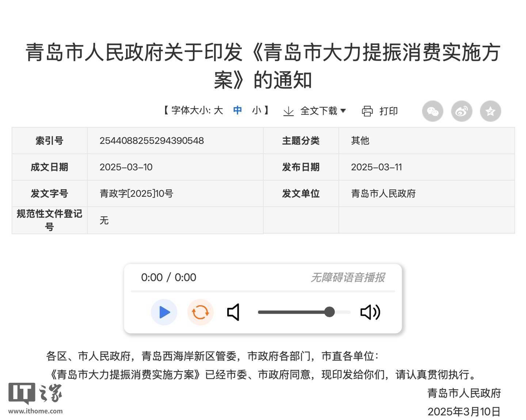Click the 0:00 / 0:00 time display
Screen dimensions: 526x420
point(168,278)
